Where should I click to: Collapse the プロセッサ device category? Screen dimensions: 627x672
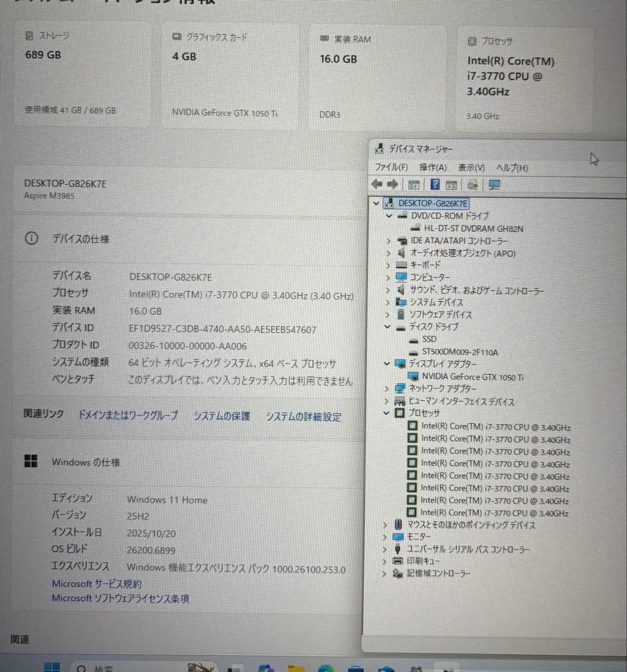387,413
